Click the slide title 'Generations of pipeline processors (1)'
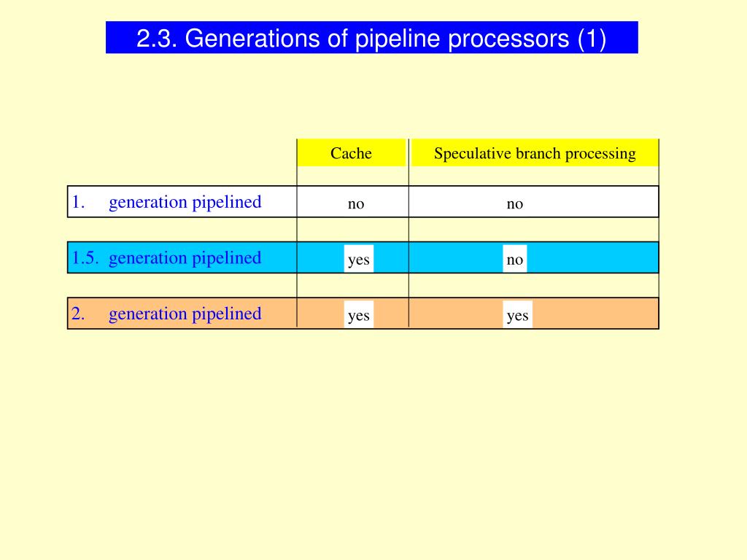The image size is (747, 560). point(371,38)
